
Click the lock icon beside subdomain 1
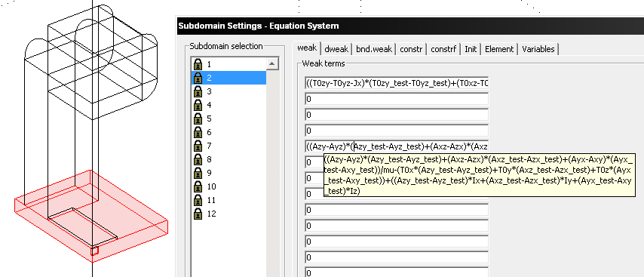click(x=198, y=64)
